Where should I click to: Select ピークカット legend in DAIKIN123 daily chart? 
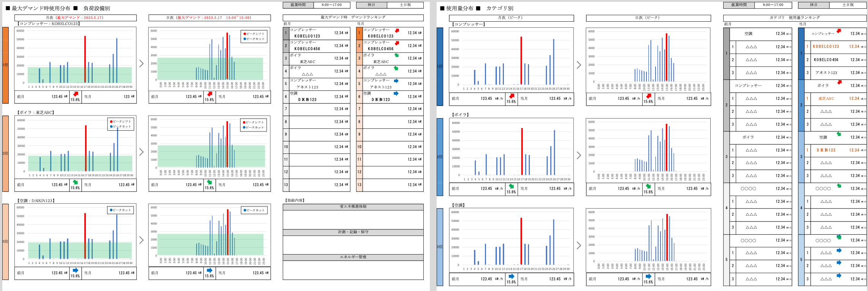click(254, 210)
